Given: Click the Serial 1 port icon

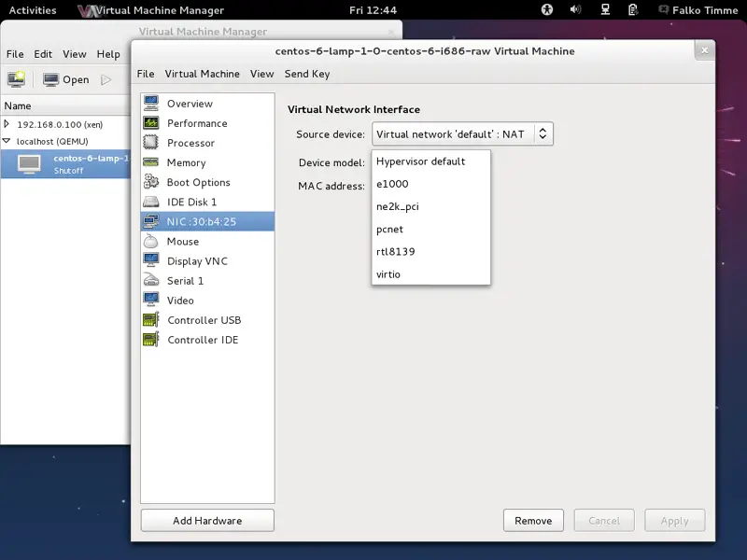Looking at the screenshot, I should [151, 281].
